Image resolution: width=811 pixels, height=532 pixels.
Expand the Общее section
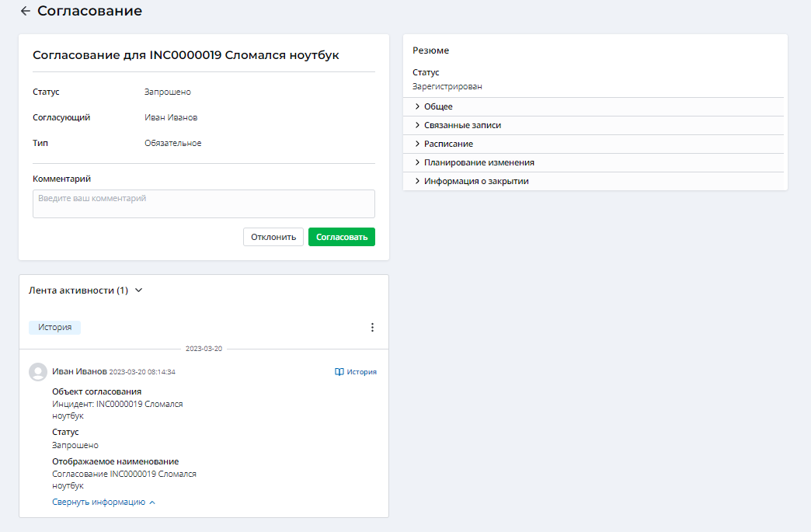pyautogui.click(x=438, y=106)
